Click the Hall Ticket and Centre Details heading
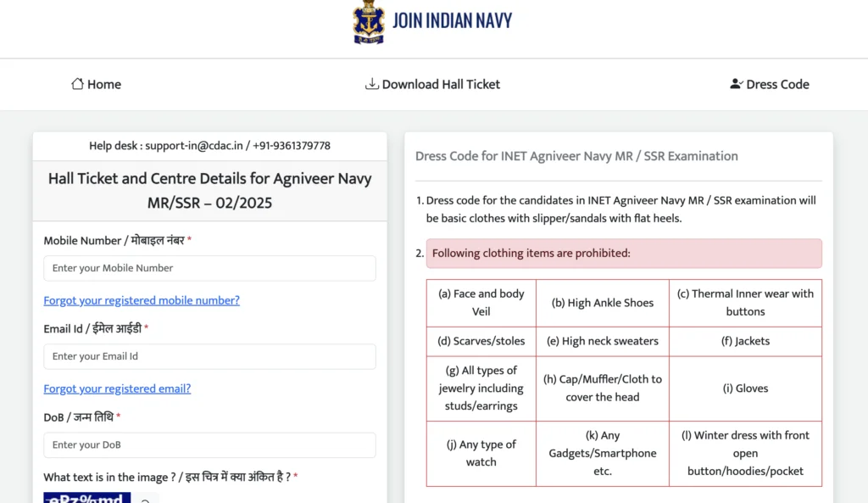868x503 pixels. coord(210,191)
